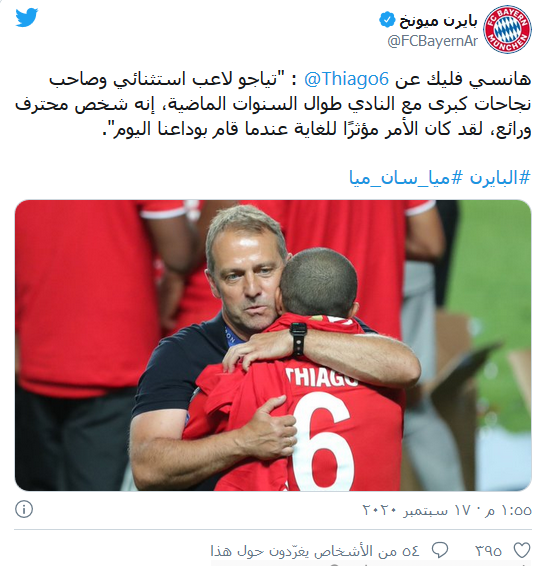Open replies via the speech bubble icon

(x=440, y=550)
